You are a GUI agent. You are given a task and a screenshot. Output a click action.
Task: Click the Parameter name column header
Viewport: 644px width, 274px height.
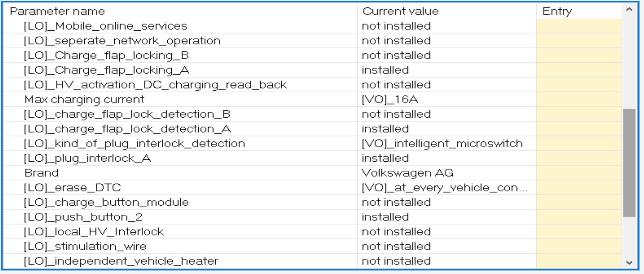[57, 11]
